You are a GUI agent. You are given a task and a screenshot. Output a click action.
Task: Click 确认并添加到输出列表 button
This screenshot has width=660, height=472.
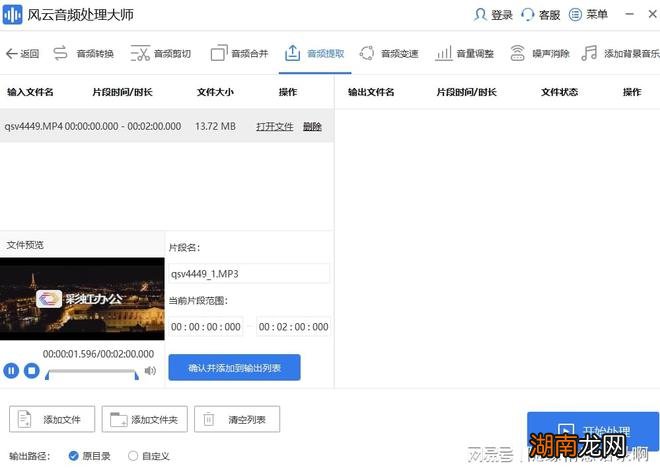(234, 368)
